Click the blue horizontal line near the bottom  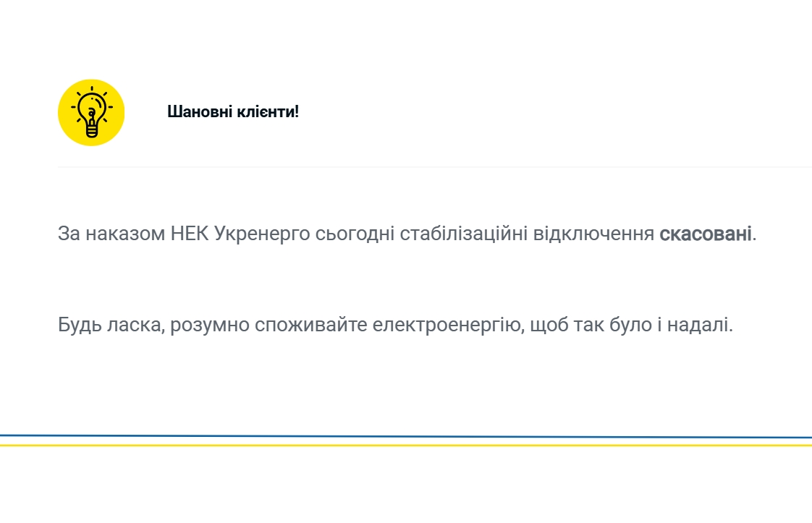tap(405, 436)
